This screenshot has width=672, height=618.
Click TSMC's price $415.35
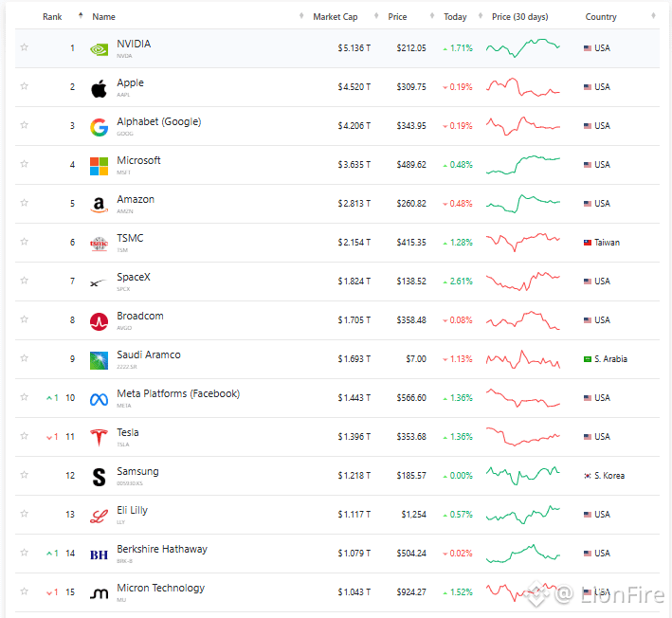pos(411,243)
